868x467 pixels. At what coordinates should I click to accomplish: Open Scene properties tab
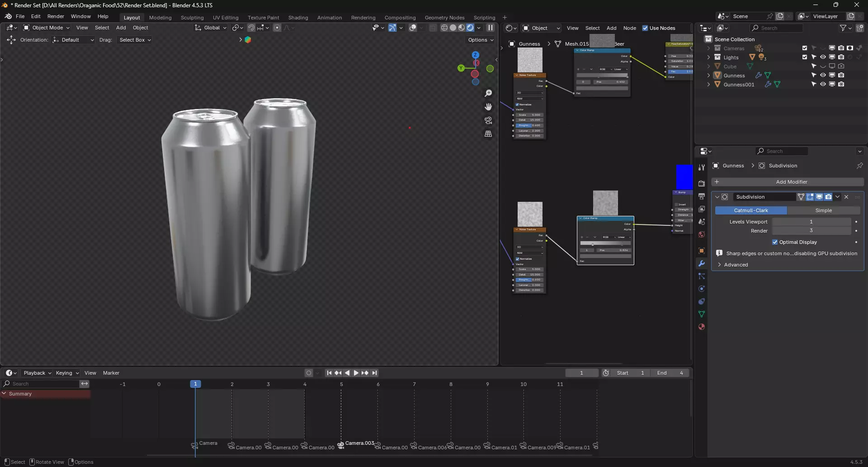702,222
